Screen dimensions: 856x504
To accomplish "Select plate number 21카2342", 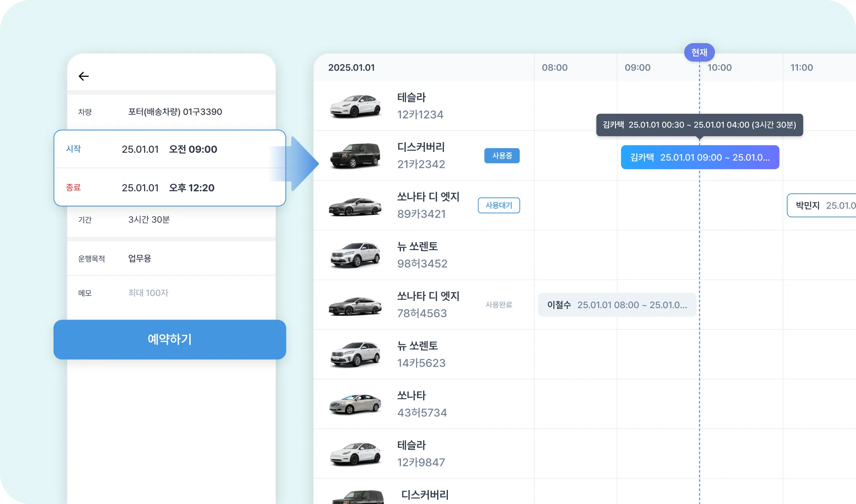I will pyautogui.click(x=421, y=164).
